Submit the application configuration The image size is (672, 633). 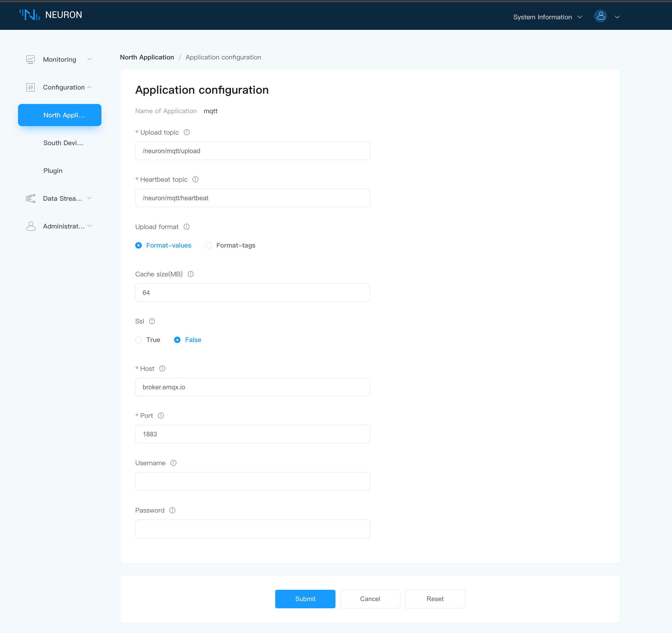tap(305, 599)
